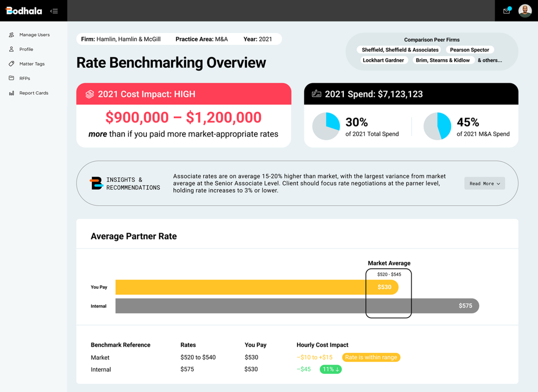Click the Hourly Cost Impact column header
This screenshot has width=538, height=392.
322,345
